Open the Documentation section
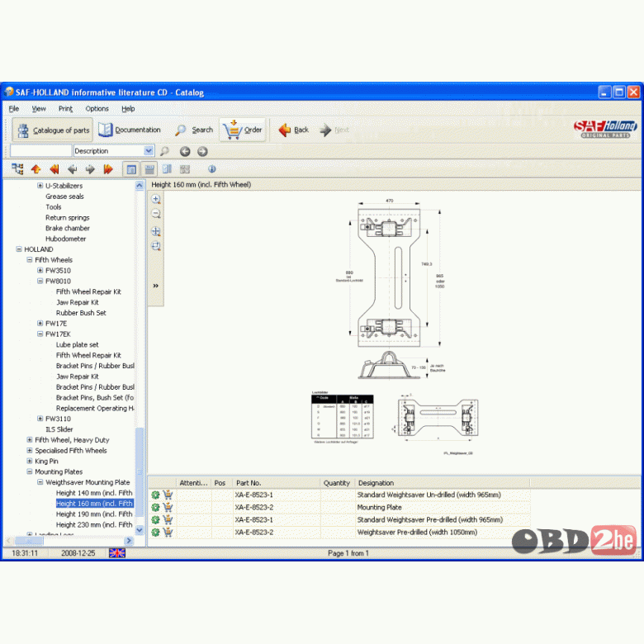Viewport: 644px width, 644px height. tap(130, 130)
